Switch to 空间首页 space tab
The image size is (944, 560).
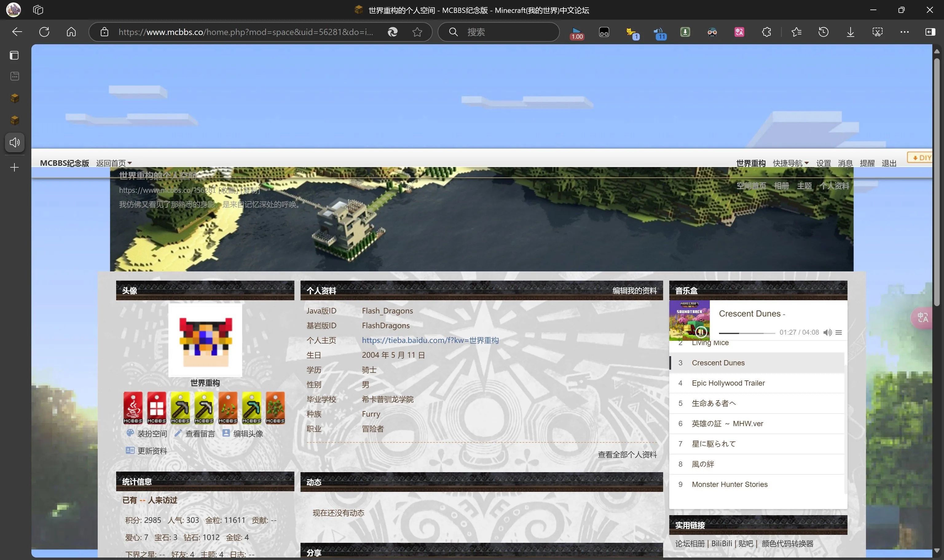(x=751, y=186)
